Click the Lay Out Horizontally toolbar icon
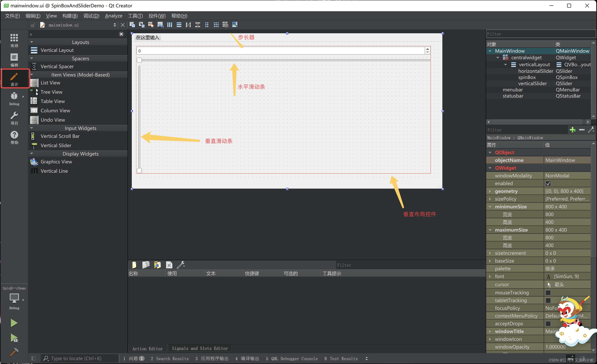 click(x=170, y=25)
